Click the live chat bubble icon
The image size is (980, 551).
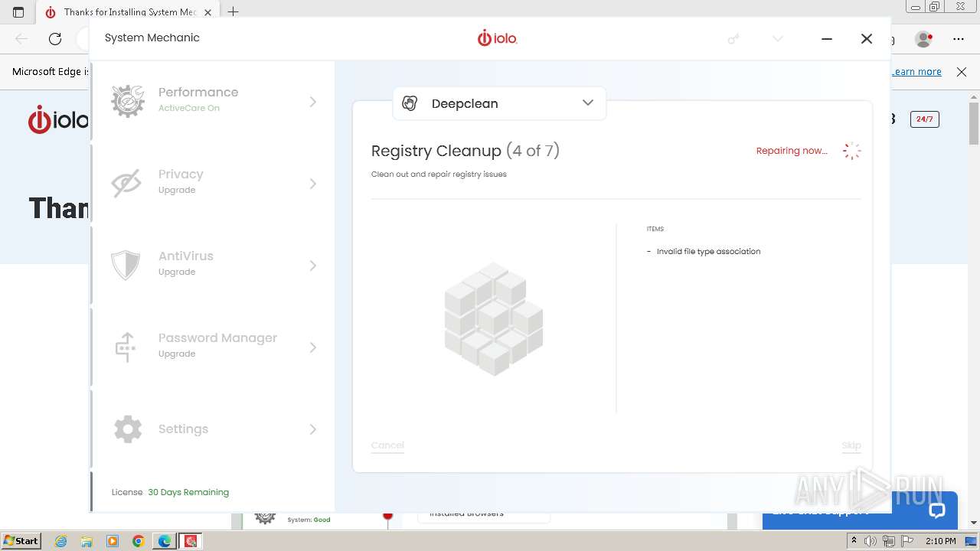(x=937, y=510)
